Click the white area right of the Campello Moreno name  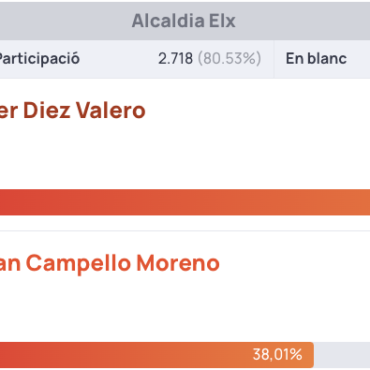click(295, 264)
